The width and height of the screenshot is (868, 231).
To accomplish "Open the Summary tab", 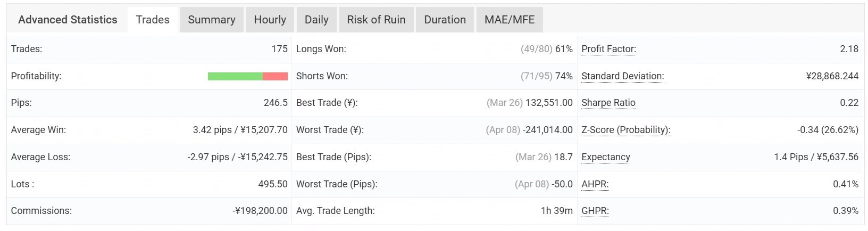I will 212,20.
